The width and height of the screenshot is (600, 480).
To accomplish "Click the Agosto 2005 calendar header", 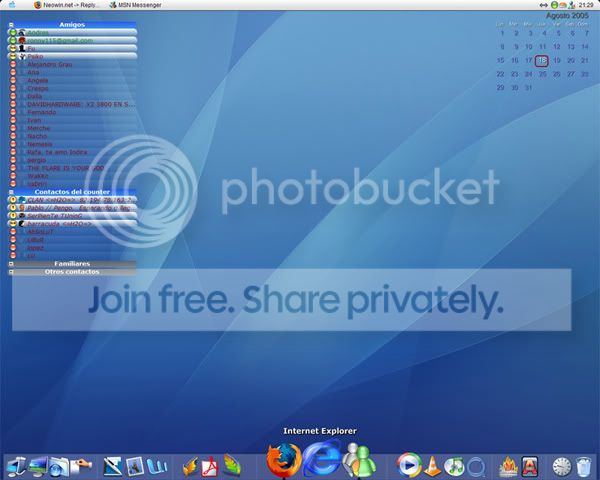I will pyautogui.click(x=567, y=16).
